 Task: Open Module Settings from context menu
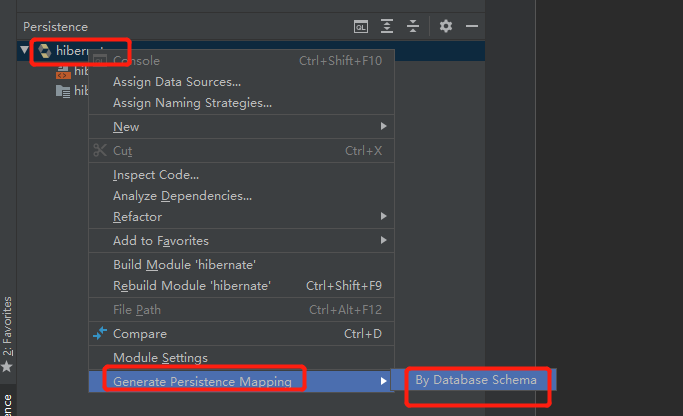[x=160, y=358]
